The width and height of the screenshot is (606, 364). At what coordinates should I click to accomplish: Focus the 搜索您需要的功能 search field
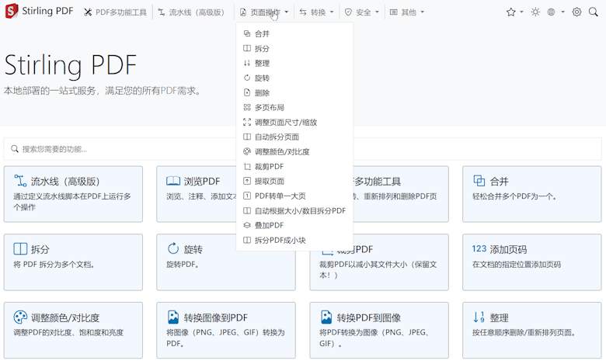pyautogui.click(x=303, y=148)
